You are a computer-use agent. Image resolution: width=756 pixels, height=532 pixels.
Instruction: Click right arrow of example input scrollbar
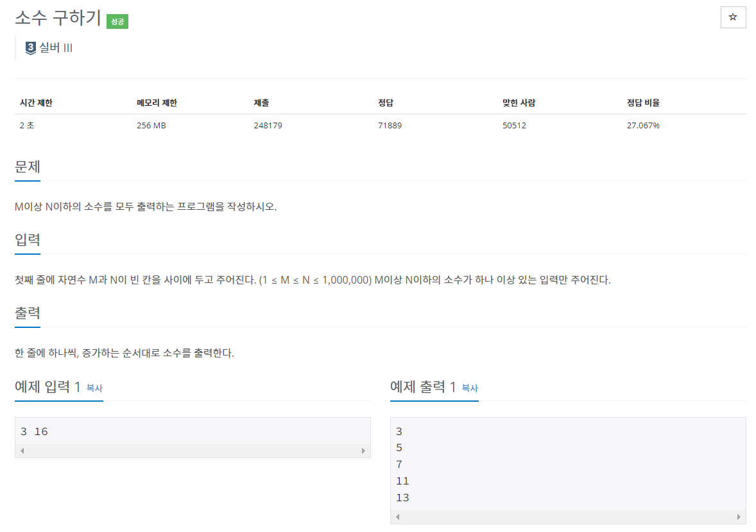click(x=363, y=451)
